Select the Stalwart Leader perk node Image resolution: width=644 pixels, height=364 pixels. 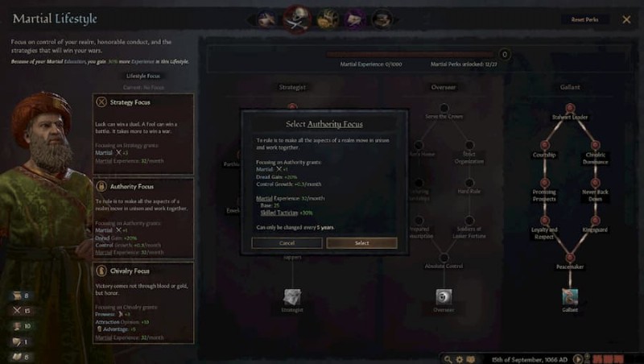click(570, 108)
